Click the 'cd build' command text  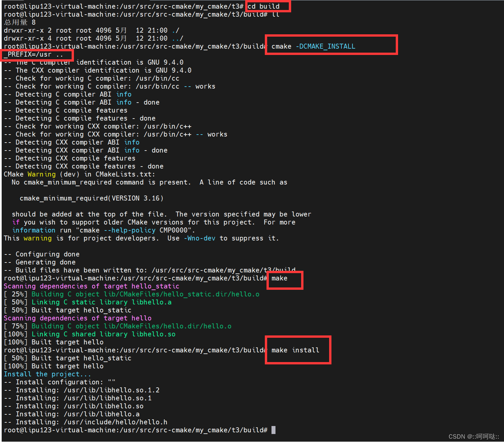[263, 6]
